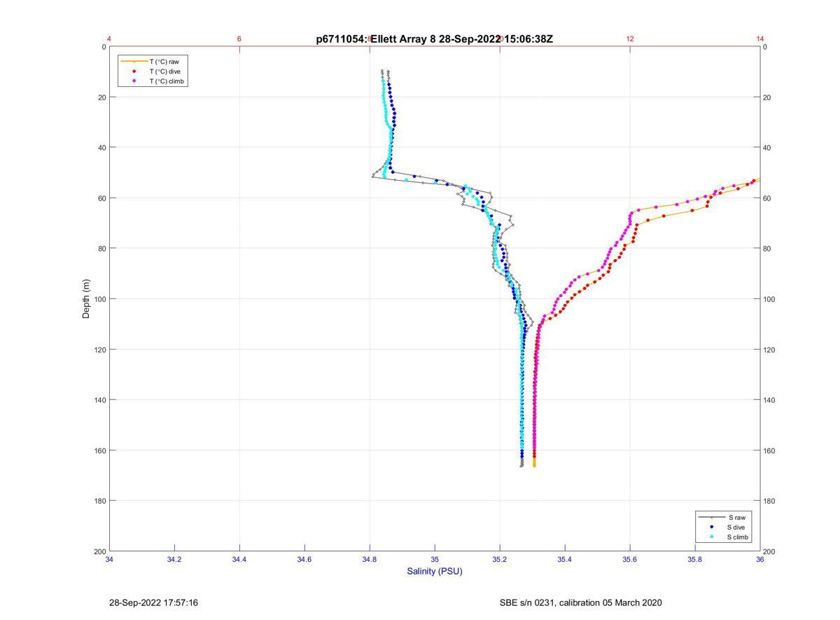This screenshot has width=840, height=620.
Task: Click the red '14' temperature tick label
Action: click(x=760, y=39)
